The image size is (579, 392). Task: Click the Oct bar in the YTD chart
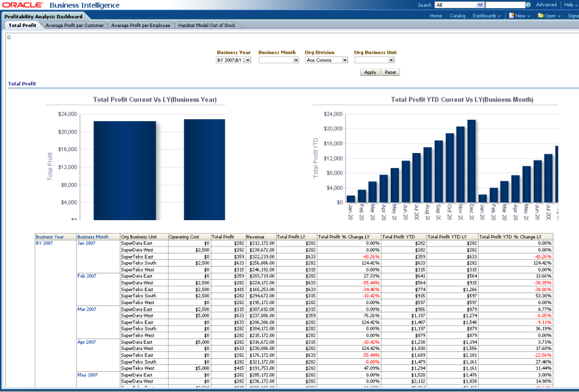click(449, 167)
